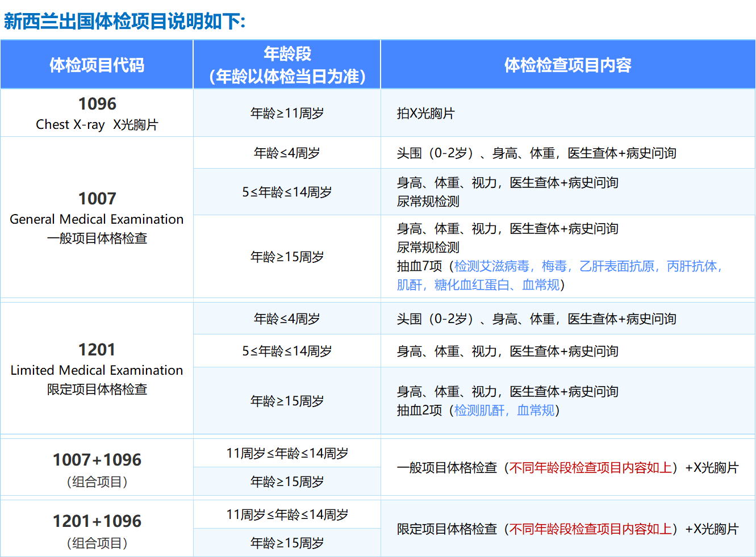Screen dimensions: 756x557
Task: Select the 体检项目代码 column header
Action: point(97,64)
